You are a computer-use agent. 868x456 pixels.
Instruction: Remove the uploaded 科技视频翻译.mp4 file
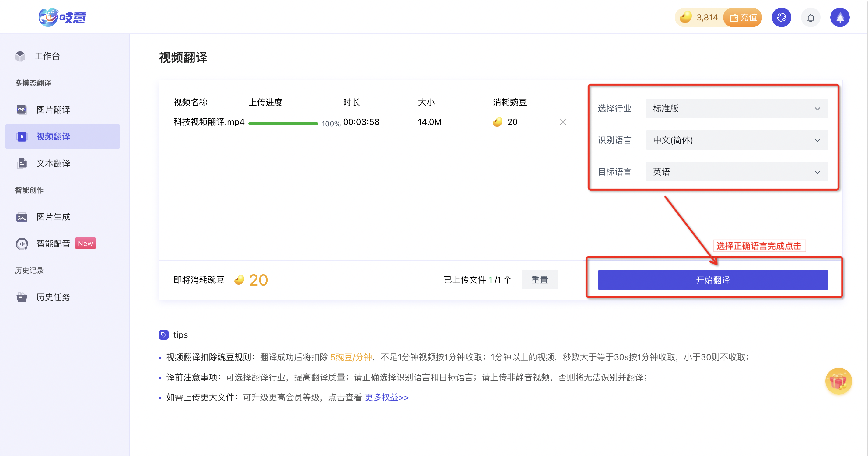[x=563, y=122]
